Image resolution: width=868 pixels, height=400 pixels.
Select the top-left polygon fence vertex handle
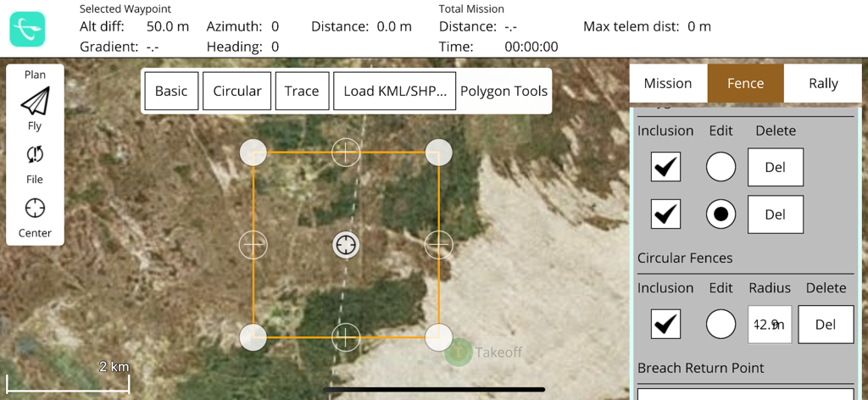253,153
